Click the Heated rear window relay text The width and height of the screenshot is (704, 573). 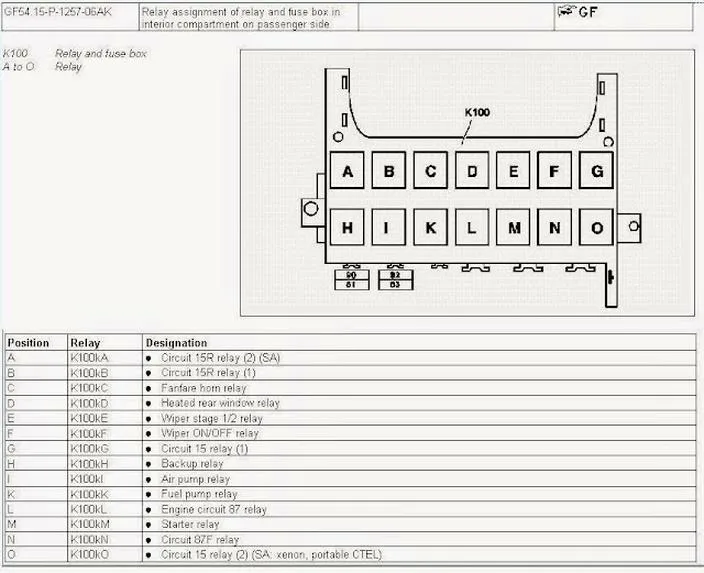coord(220,403)
